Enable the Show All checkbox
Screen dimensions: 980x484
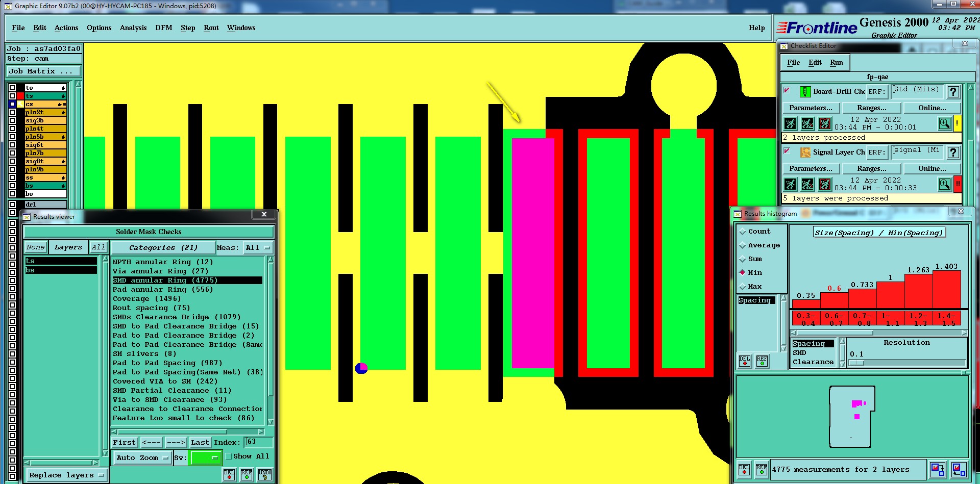pos(229,456)
